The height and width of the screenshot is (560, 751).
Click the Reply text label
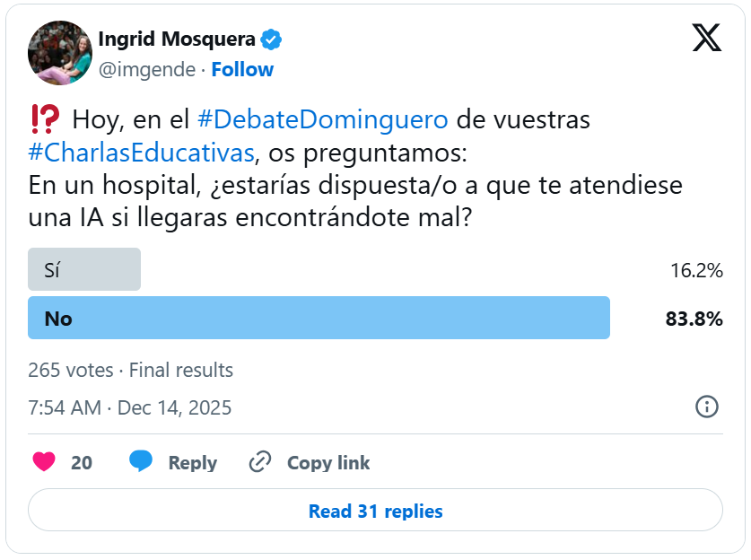192,463
